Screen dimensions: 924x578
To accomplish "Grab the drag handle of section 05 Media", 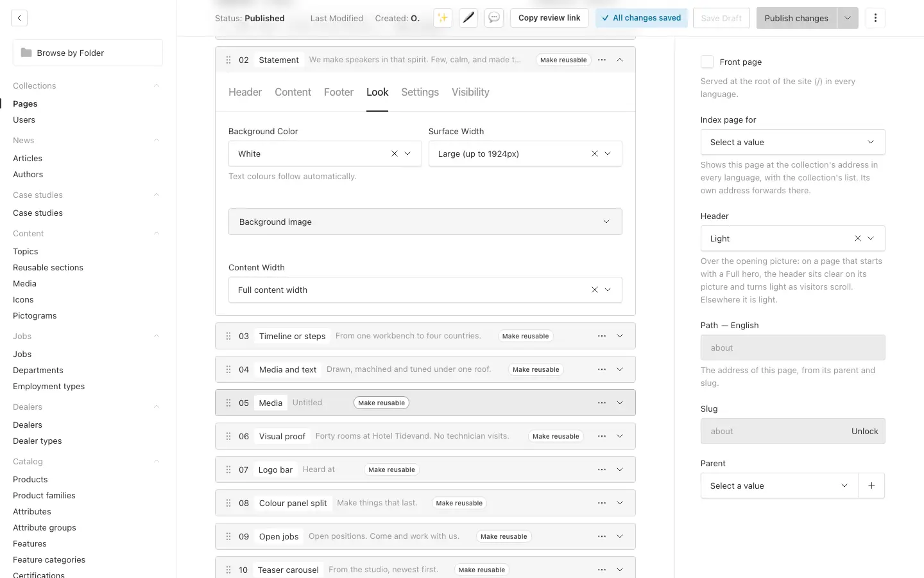I will [228, 403].
